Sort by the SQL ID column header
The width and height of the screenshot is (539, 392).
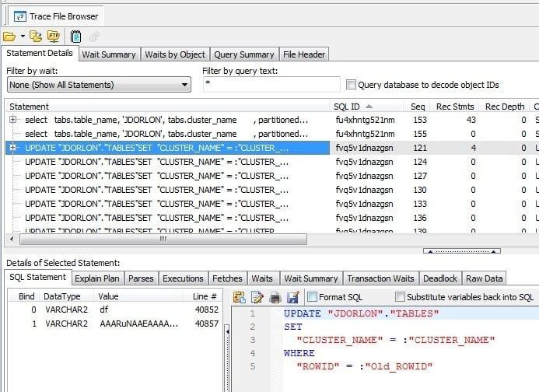[366, 107]
